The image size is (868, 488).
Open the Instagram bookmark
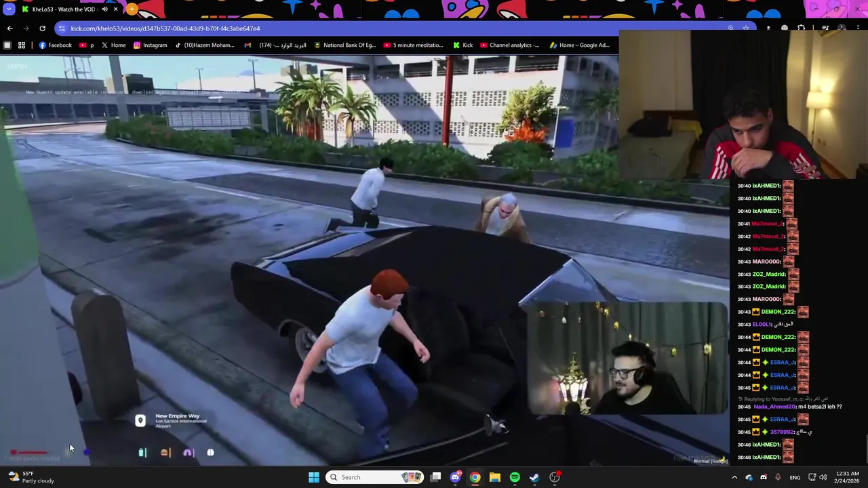coord(150,45)
